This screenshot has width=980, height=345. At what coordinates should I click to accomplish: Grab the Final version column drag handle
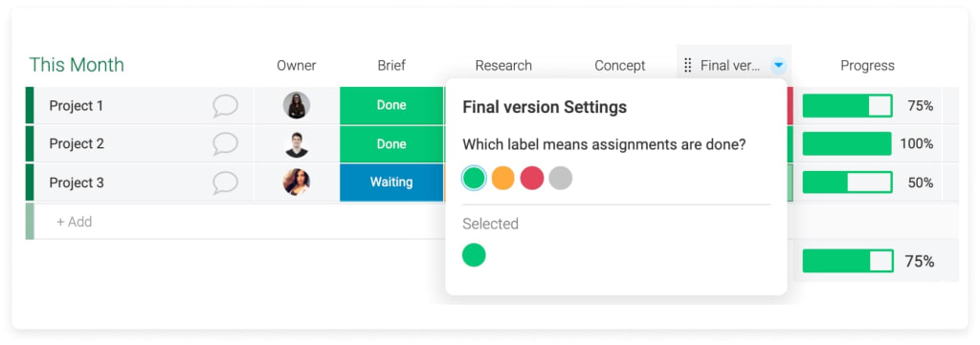(687, 66)
